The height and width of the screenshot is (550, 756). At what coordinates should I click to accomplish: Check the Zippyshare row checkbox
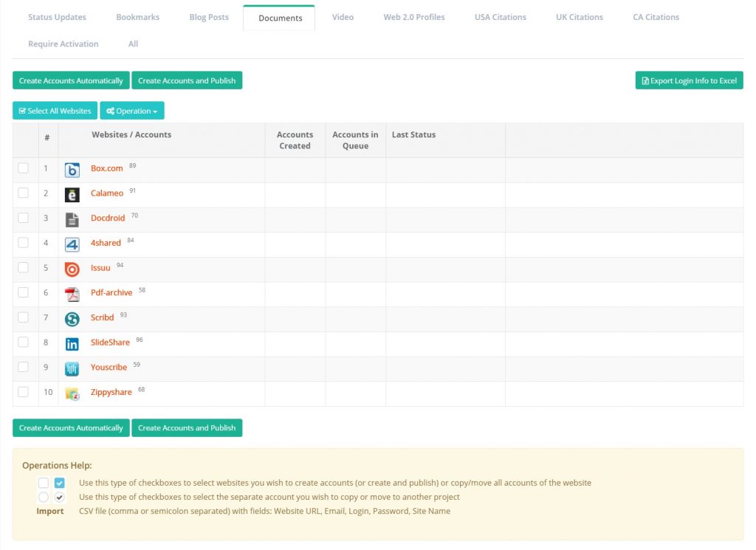24,392
